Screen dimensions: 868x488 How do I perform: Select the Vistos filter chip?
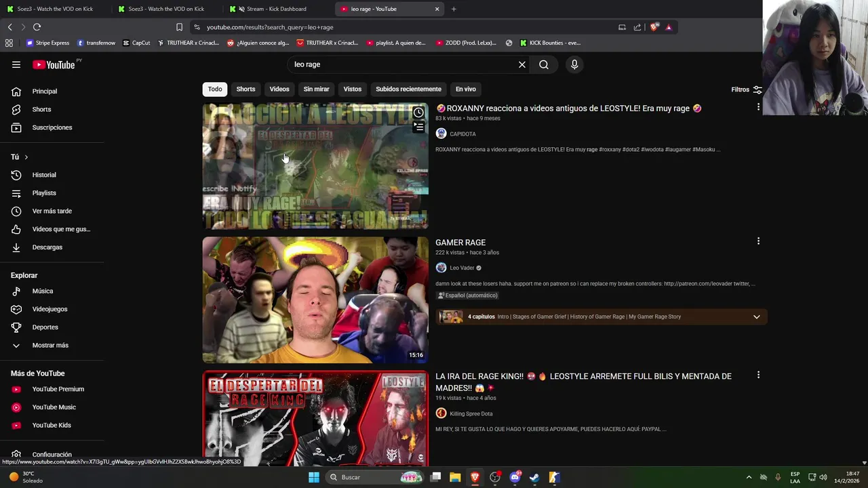(x=353, y=89)
